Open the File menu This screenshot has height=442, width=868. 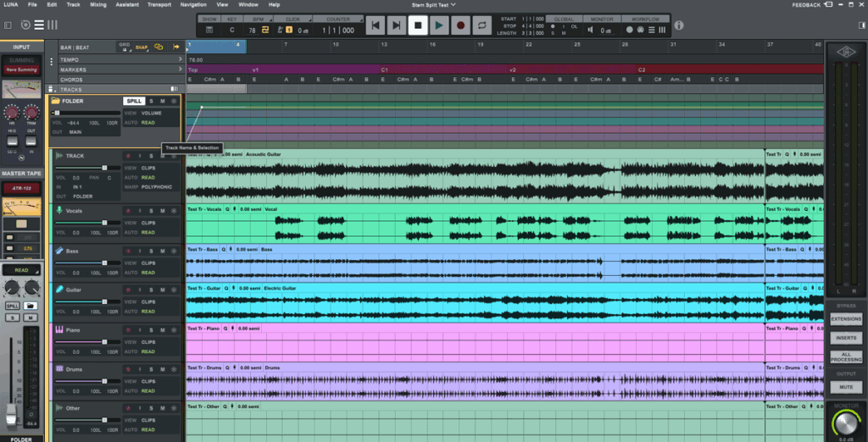click(x=33, y=4)
